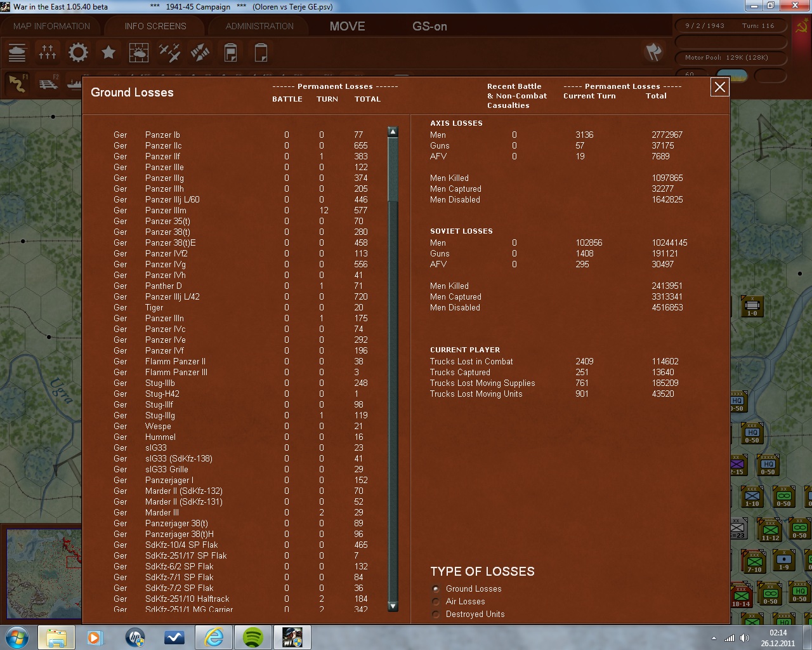Viewport: 812px width, 650px height.
Task: Select the Destroyed Units radio button
Action: coord(436,614)
